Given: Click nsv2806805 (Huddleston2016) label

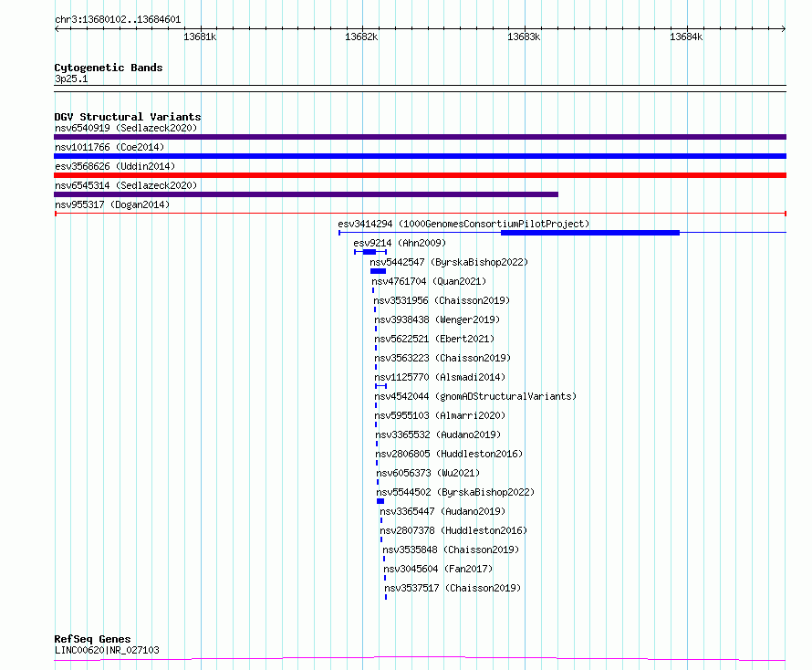Looking at the screenshot, I should 449,454.
